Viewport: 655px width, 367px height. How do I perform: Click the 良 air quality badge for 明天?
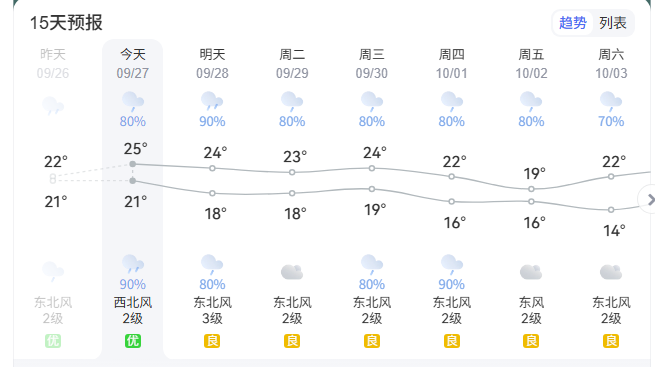click(x=212, y=341)
